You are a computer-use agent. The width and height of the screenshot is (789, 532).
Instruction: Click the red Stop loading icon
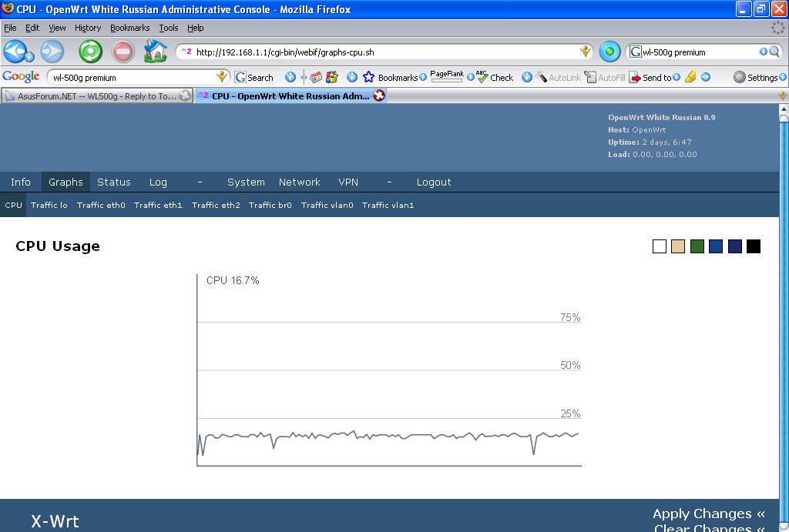(123, 52)
